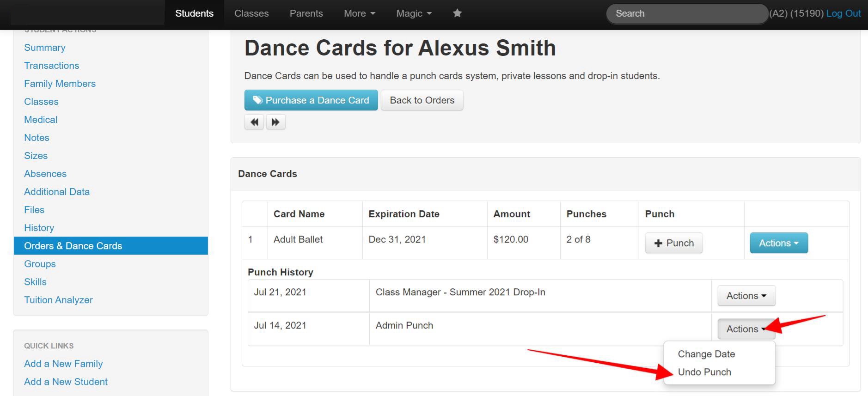Open the Classes sidebar link
This screenshot has height=396, width=868.
41,102
